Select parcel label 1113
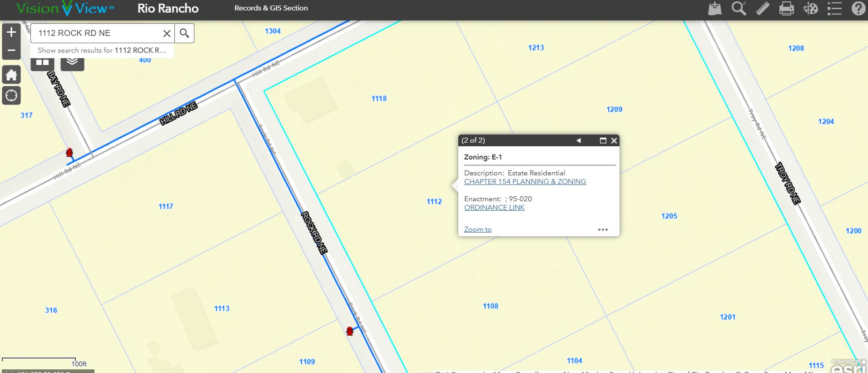 pos(222,308)
